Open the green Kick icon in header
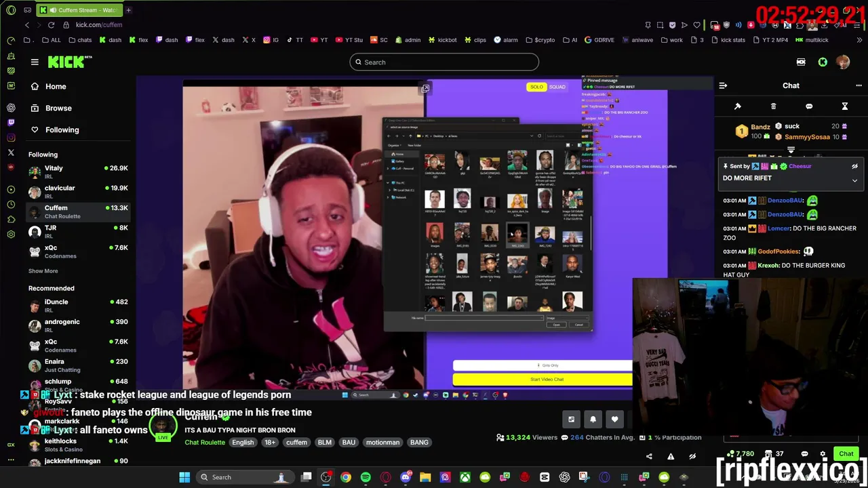This screenshot has width=868, height=488. 823,62
